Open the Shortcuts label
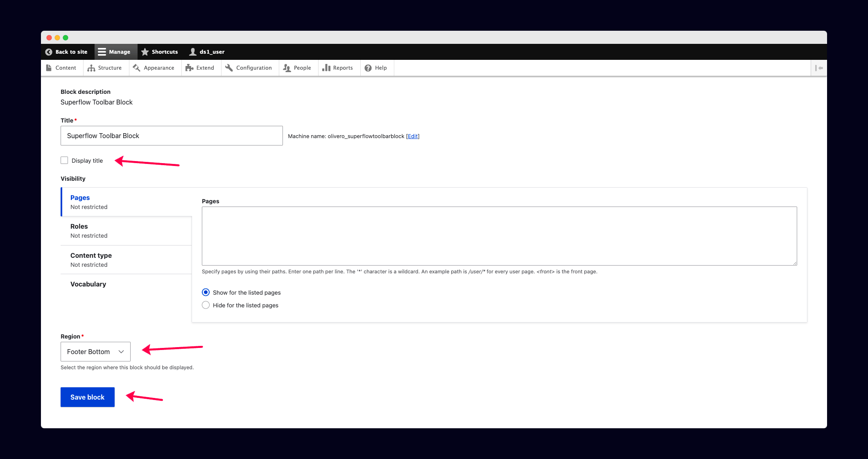 pyautogui.click(x=165, y=52)
